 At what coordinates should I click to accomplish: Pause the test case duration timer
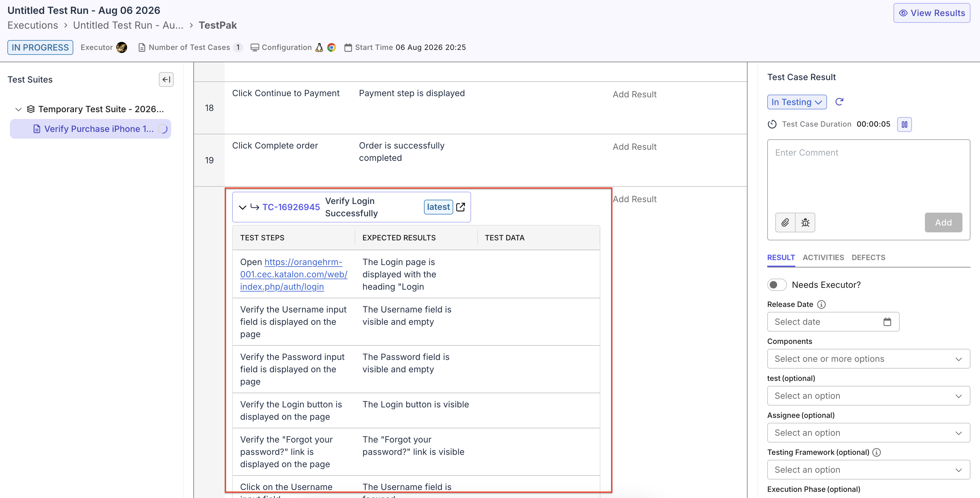(904, 124)
